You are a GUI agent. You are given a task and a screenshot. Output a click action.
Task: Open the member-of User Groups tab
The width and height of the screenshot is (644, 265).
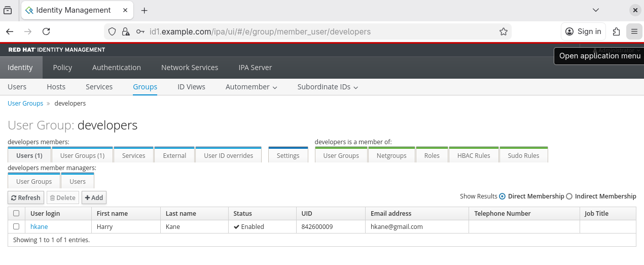(x=341, y=155)
